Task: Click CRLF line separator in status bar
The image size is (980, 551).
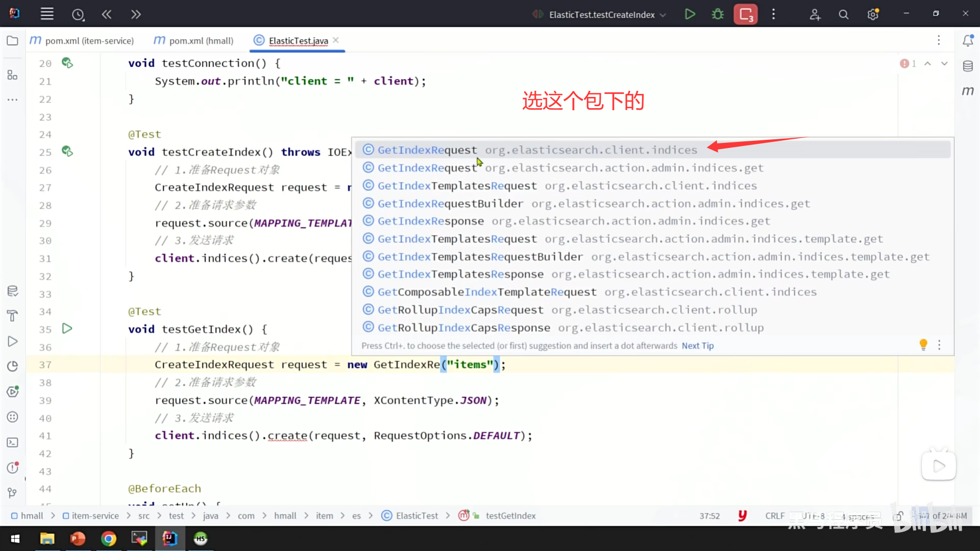Action: [x=774, y=516]
